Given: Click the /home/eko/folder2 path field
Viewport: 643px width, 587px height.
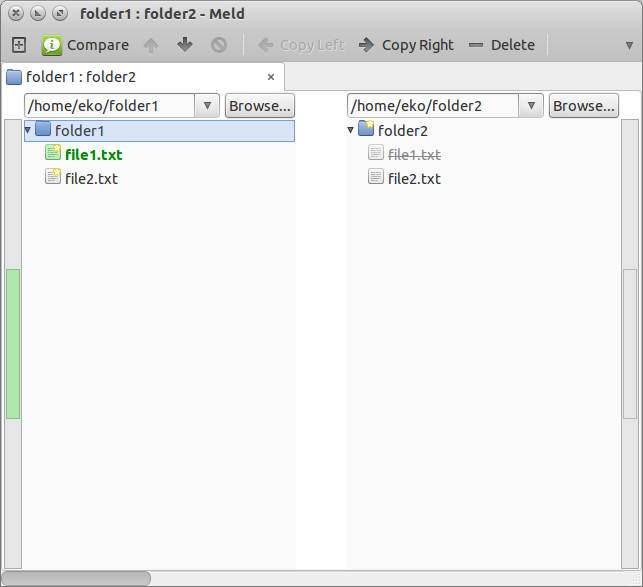Looking at the screenshot, I should click(433, 106).
